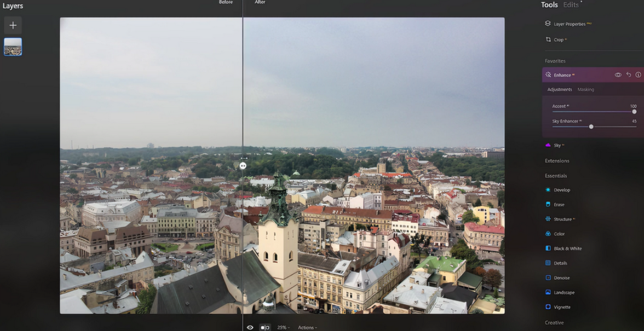
Task: Click the Favorites section heading
Action: [x=555, y=61]
